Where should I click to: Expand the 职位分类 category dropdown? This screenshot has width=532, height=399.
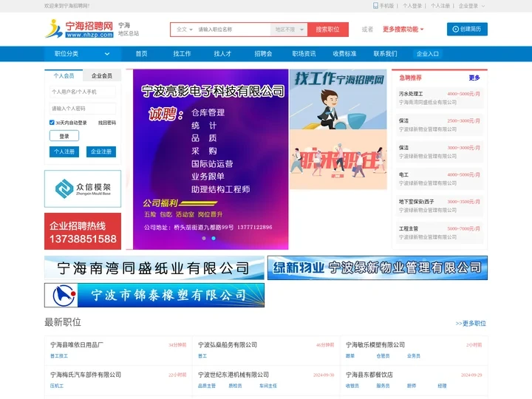[83, 54]
